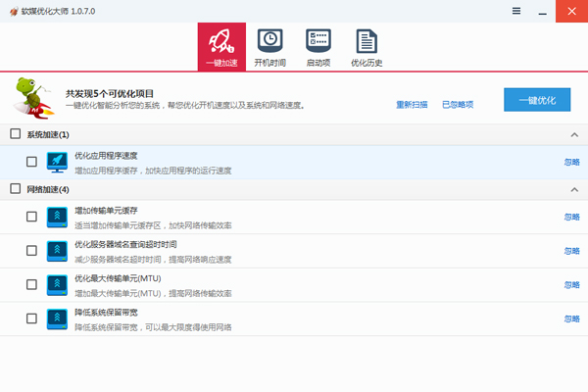Click the 降低系统保留带宽 item icon
Screen dimensions: 588x392
57,318
